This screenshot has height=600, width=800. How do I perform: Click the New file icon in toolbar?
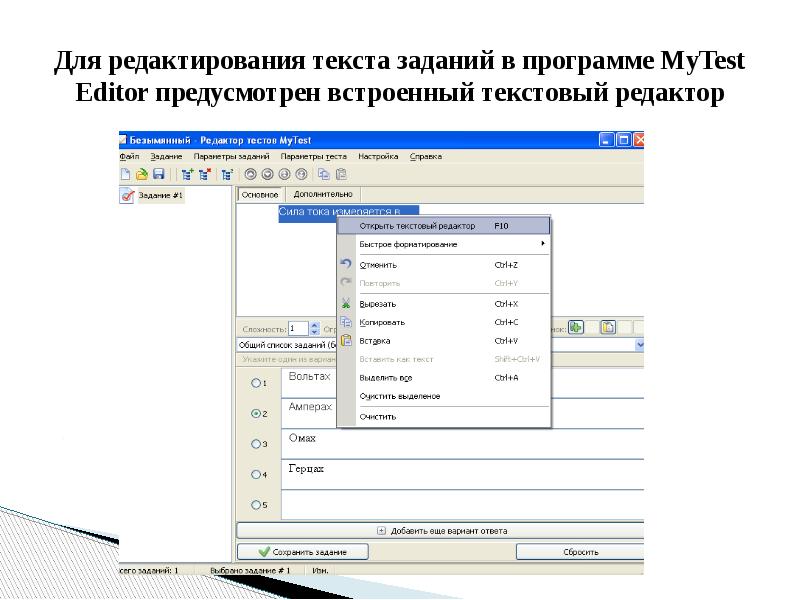click(126, 173)
